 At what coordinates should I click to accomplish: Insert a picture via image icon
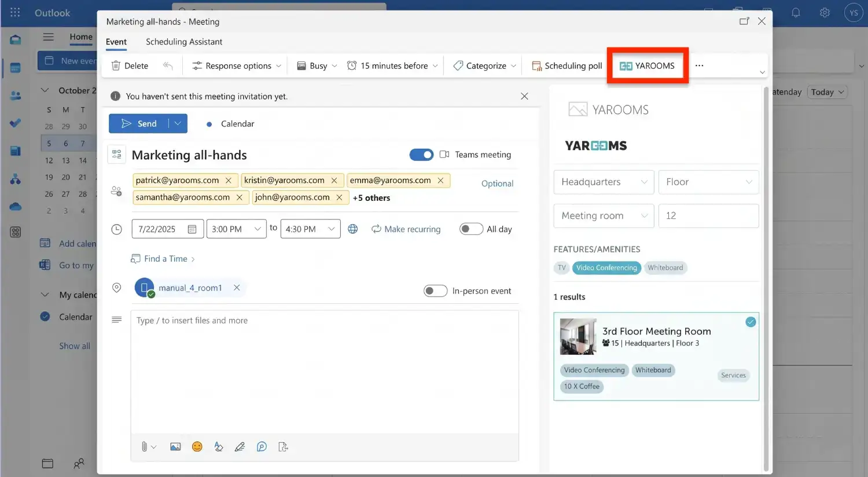tap(175, 447)
